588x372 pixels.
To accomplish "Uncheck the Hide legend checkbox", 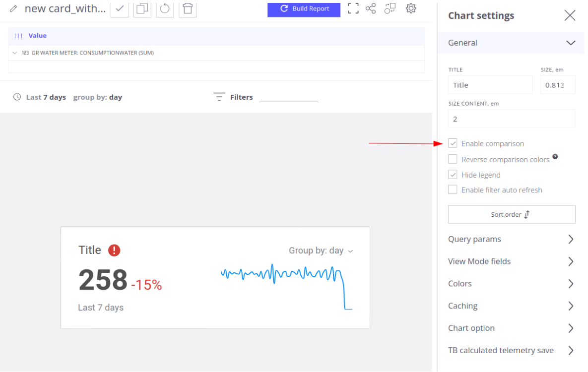I will click(453, 175).
